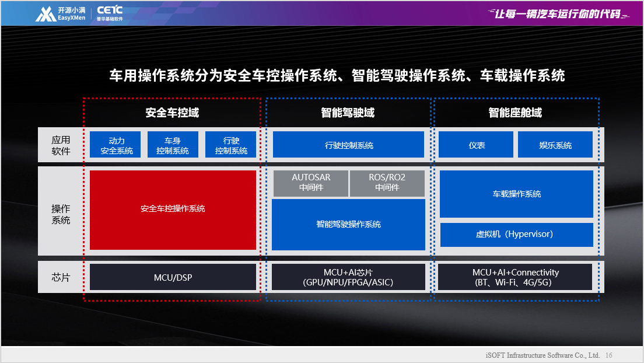Select the 车载操作系统 block
Viewport: 644px width, 363px height.
coord(516,194)
